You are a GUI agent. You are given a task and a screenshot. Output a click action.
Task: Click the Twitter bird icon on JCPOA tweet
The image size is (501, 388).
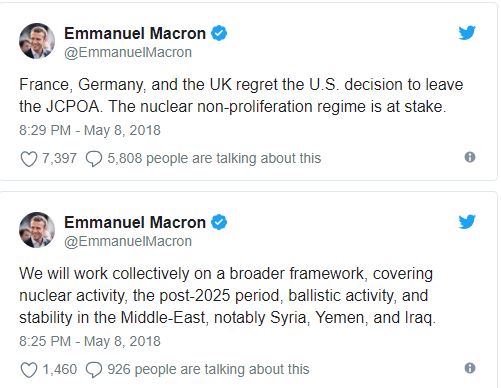point(467,32)
